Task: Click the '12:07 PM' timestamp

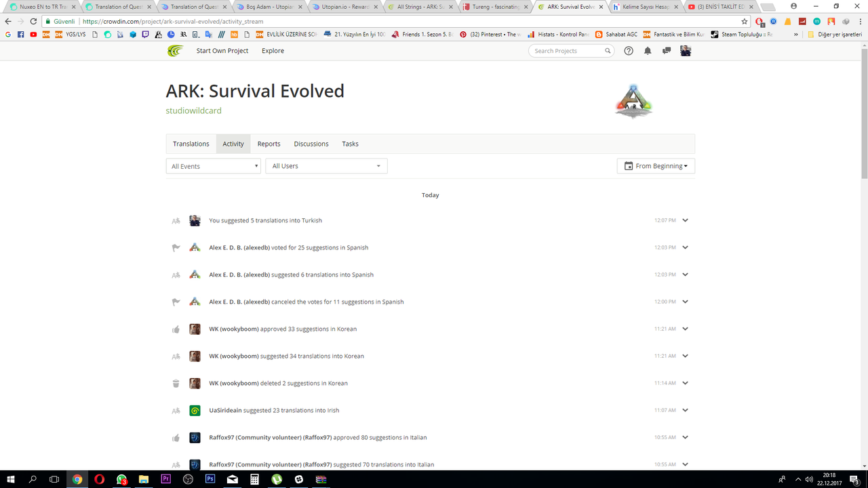Action: (665, 220)
